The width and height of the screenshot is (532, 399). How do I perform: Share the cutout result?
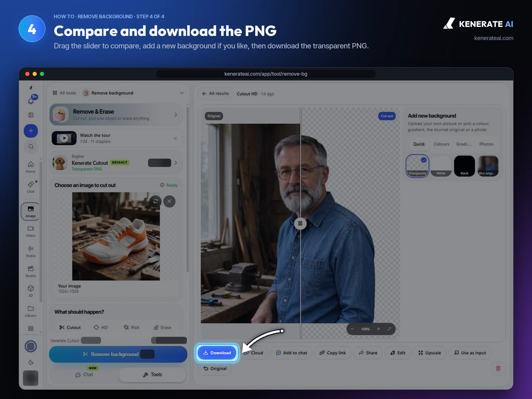368,353
